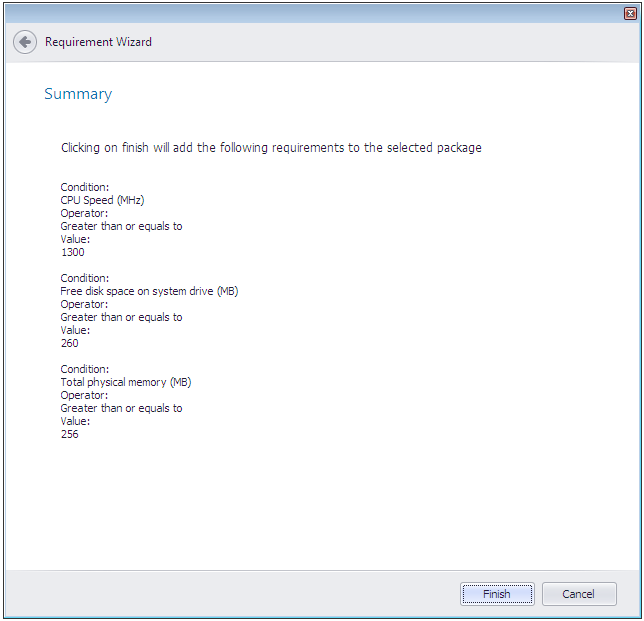Click the value 256
Image resolution: width=644 pixels, height=621 pixels.
click(x=69, y=434)
